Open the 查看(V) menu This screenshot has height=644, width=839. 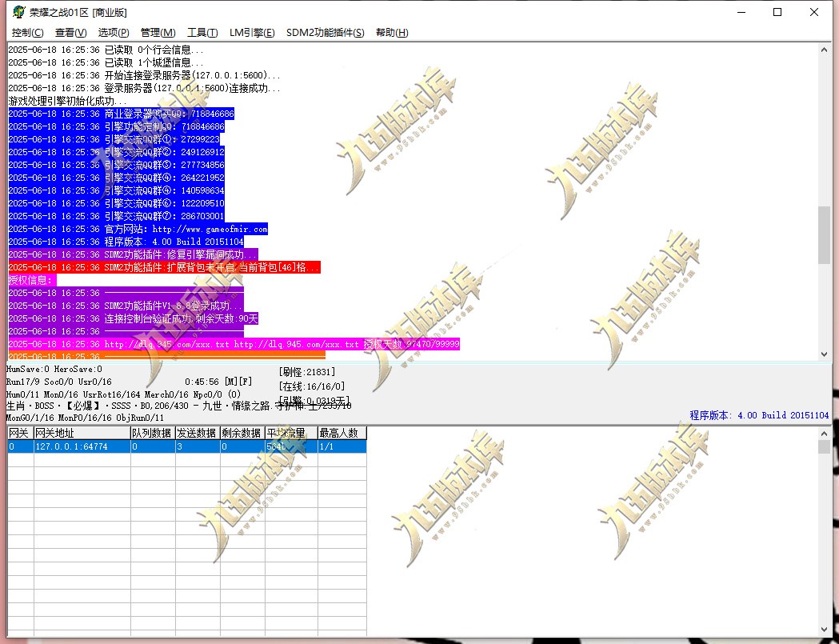(70, 33)
